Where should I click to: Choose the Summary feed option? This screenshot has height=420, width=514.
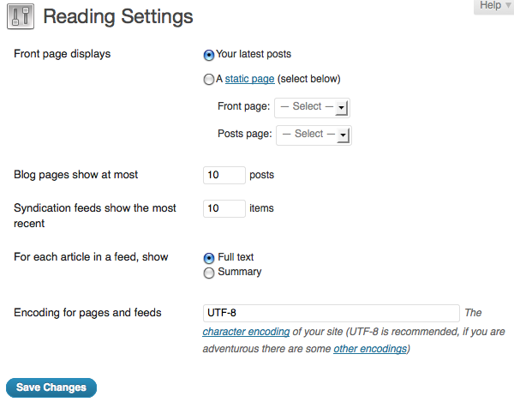(x=209, y=273)
